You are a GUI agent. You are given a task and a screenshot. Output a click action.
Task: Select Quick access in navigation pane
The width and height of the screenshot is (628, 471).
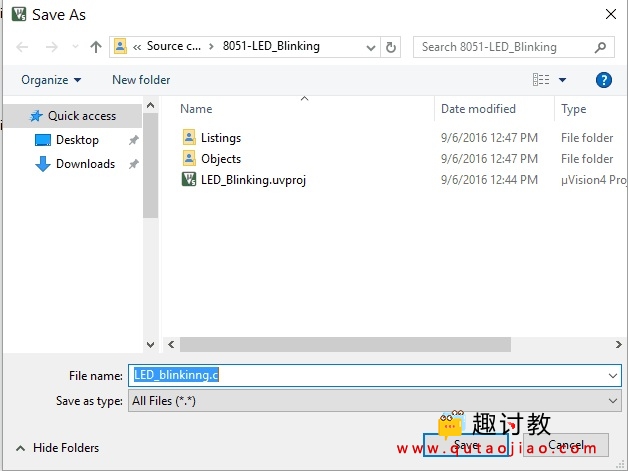[72, 116]
